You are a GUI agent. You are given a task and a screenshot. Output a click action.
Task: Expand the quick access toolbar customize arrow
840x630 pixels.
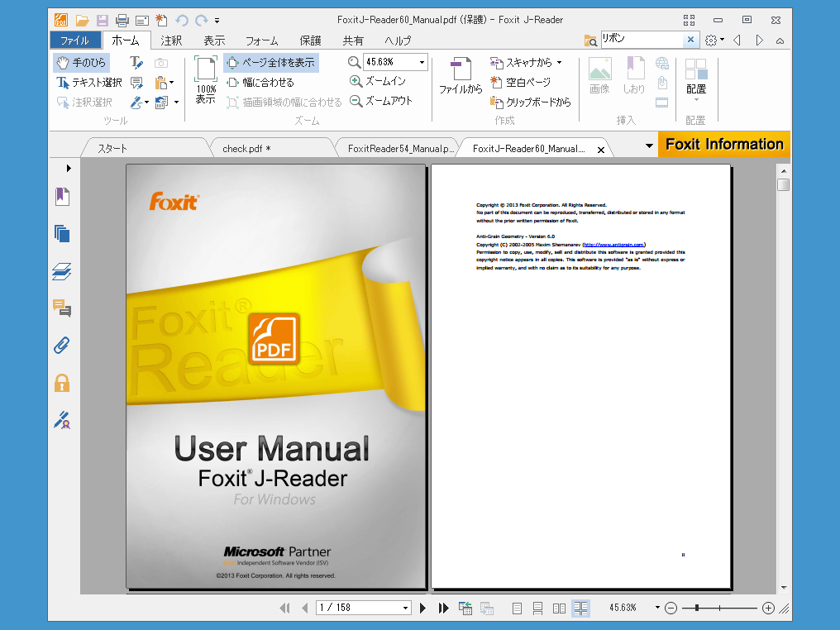point(217,21)
